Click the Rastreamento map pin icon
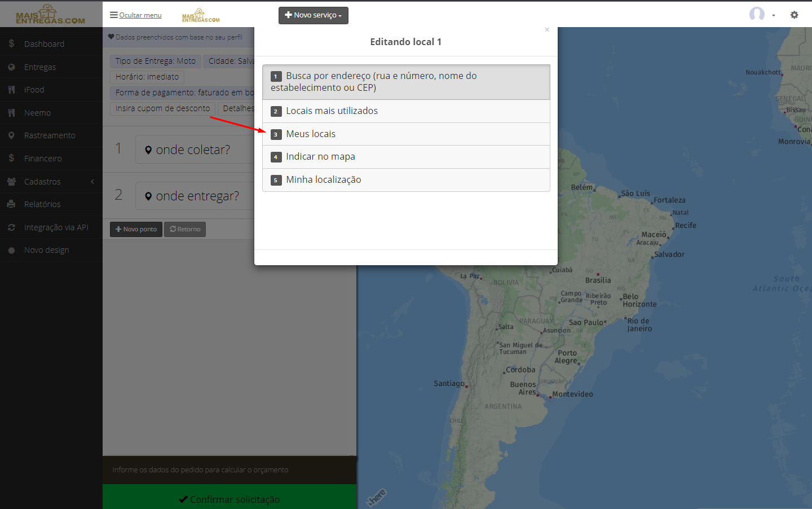Viewport: 812px width, 509px height. tap(11, 135)
